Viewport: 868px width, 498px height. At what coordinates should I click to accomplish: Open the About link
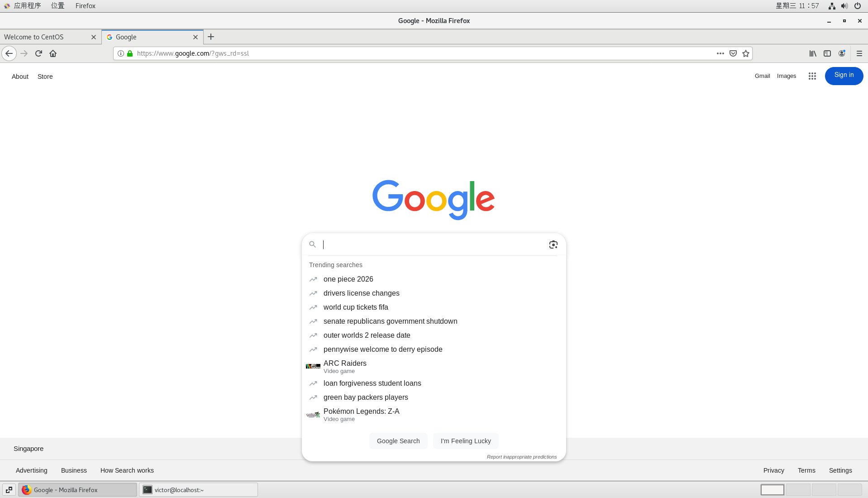[20, 77]
